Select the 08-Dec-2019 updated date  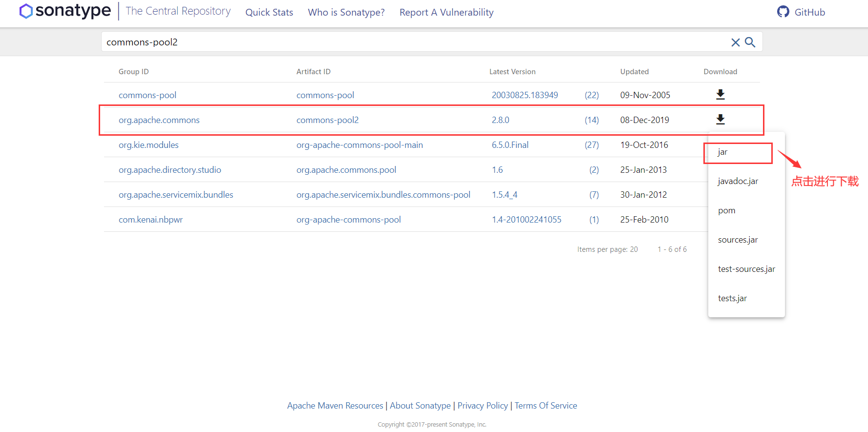tap(645, 120)
